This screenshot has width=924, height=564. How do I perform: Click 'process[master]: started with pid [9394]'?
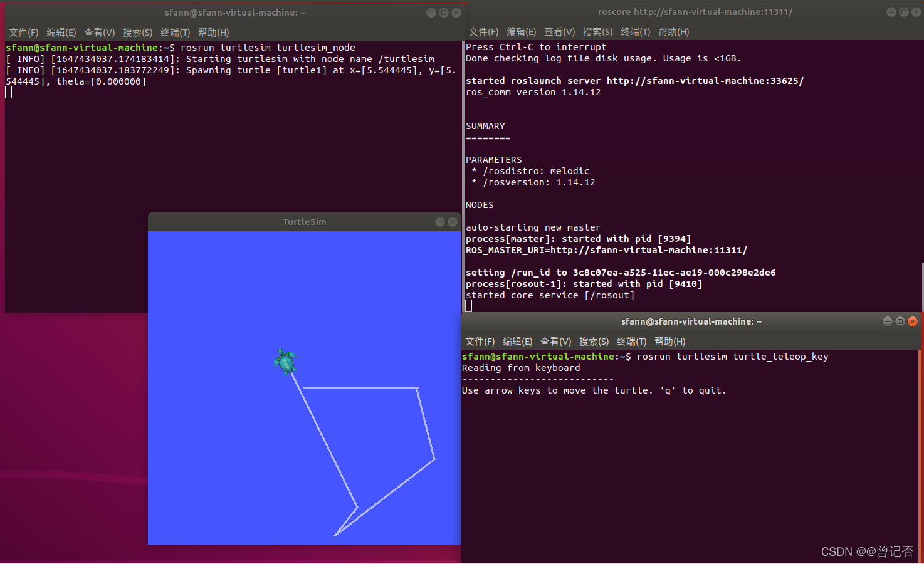click(578, 239)
